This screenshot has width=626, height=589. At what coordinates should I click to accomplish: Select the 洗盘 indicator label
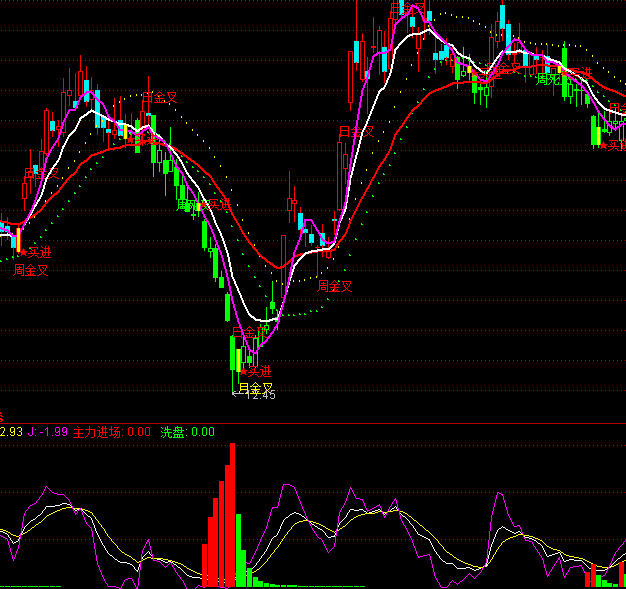click(173, 432)
